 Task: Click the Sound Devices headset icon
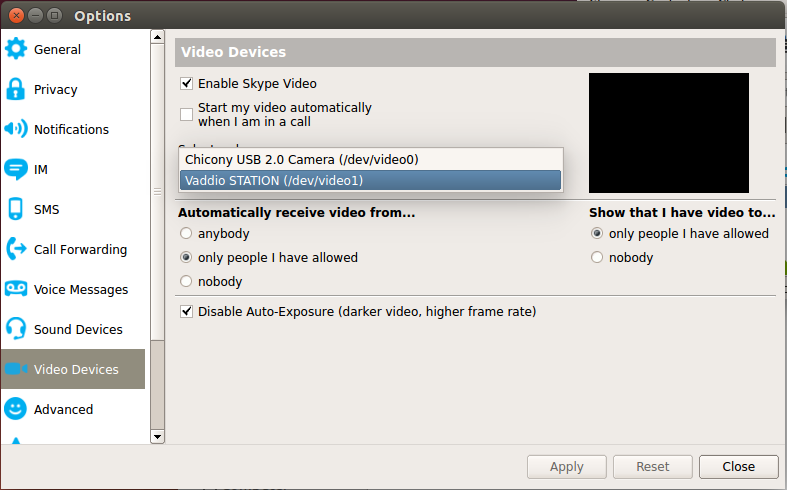[x=16, y=329]
